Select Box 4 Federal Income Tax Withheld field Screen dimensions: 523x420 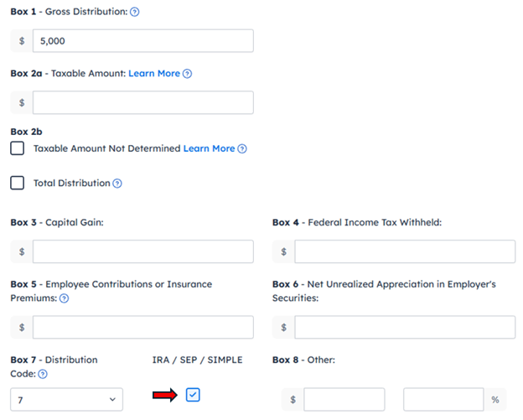(405, 251)
